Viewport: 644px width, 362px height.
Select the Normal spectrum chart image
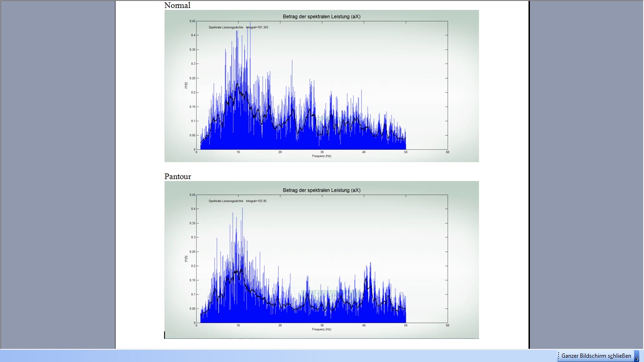pyautogui.click(x=322, y=86)
